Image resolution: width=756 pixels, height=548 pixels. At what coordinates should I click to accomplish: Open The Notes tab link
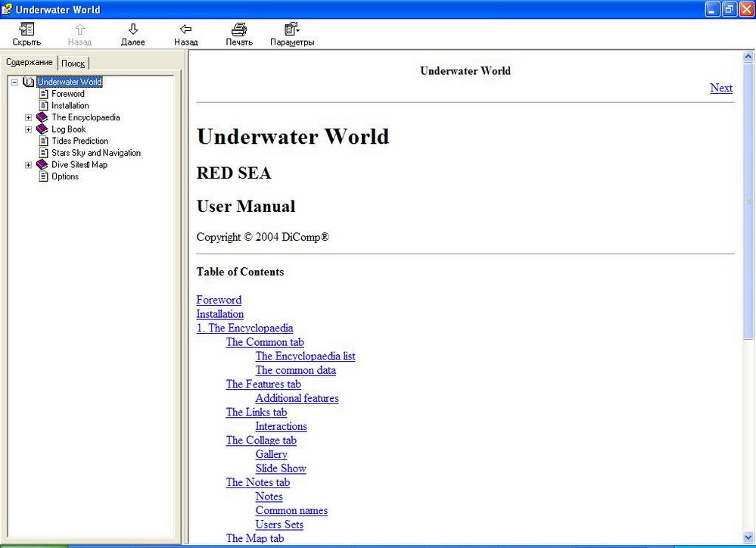(x=258, y=482)
